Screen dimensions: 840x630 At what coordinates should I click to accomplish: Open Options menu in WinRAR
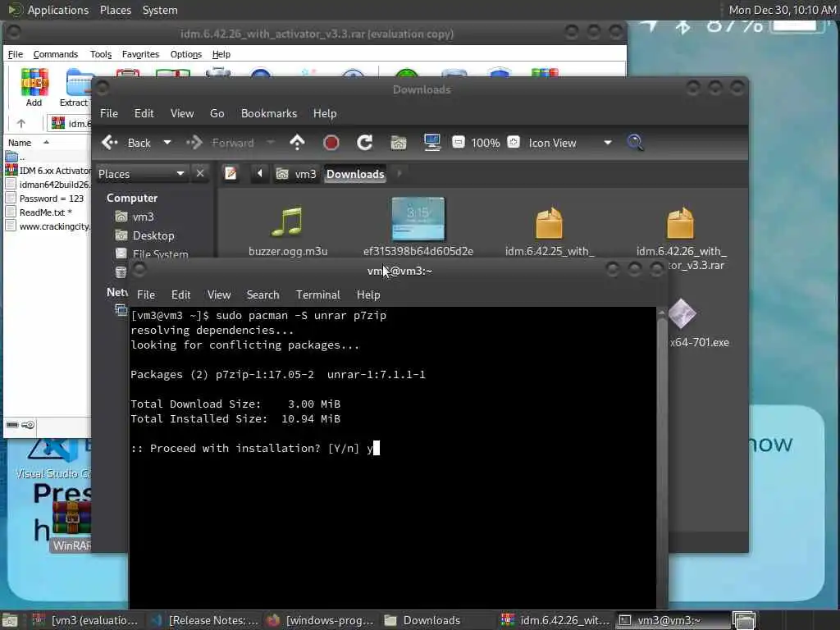tap(186, 54)
